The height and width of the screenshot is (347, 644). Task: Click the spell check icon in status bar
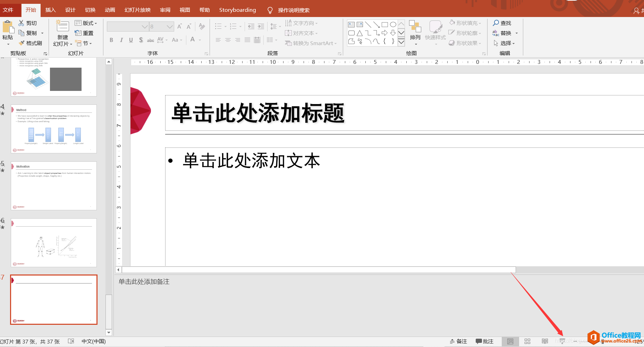click(71, 341)
